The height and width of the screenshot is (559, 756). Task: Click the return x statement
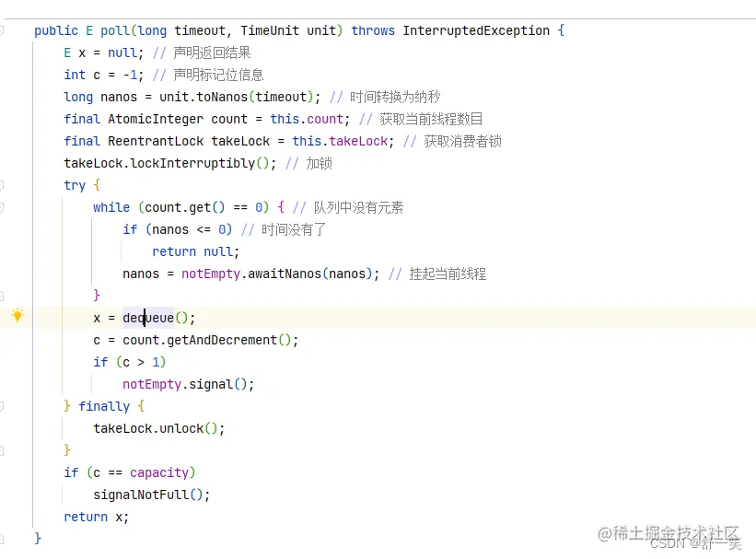[x=97, y=517]
